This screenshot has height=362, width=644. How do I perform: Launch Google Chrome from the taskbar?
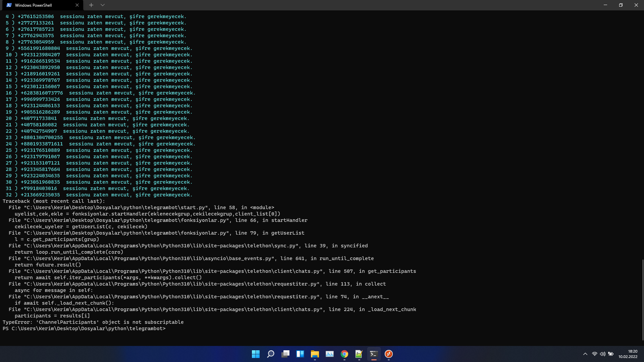point(344,354)
